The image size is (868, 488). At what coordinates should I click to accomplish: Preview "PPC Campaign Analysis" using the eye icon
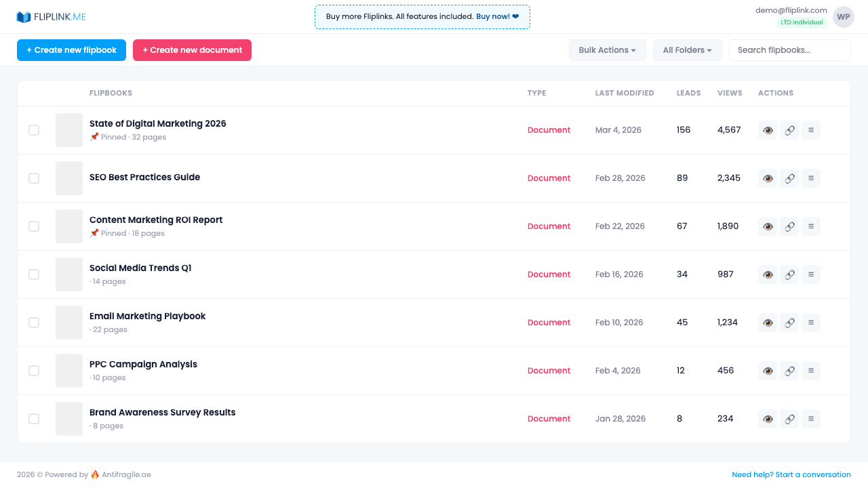[767, 370]
